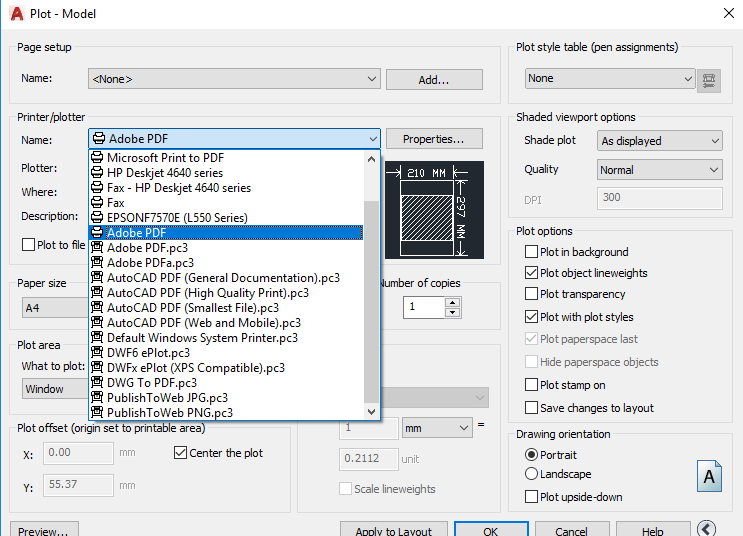Select AutoCAD PDF (General Documentation).pc3
743x536 pixels.
coord(226,278)
